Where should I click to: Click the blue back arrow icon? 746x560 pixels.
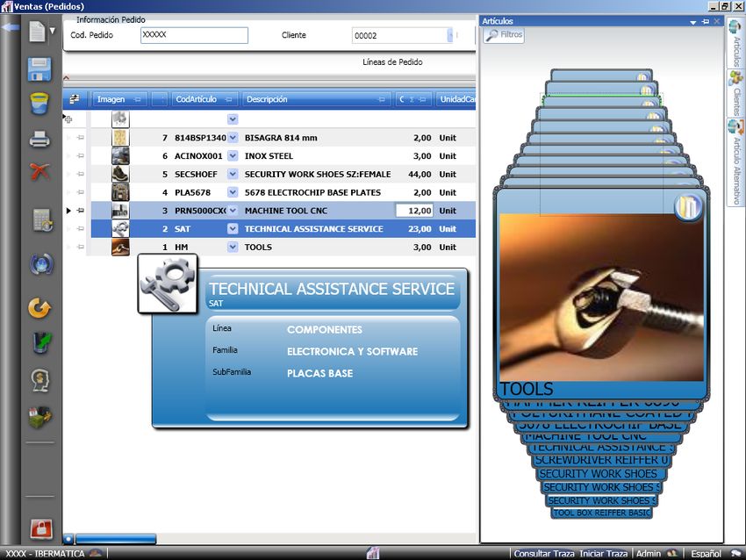11,28
